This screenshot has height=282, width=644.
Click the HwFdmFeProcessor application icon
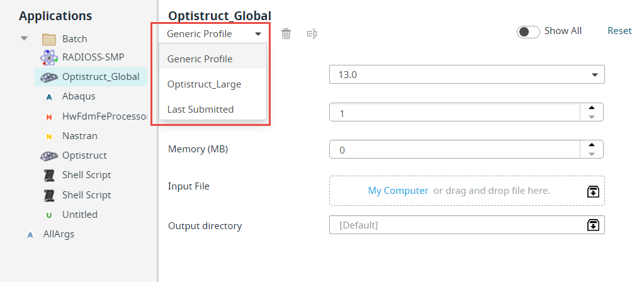coord(49,116)
